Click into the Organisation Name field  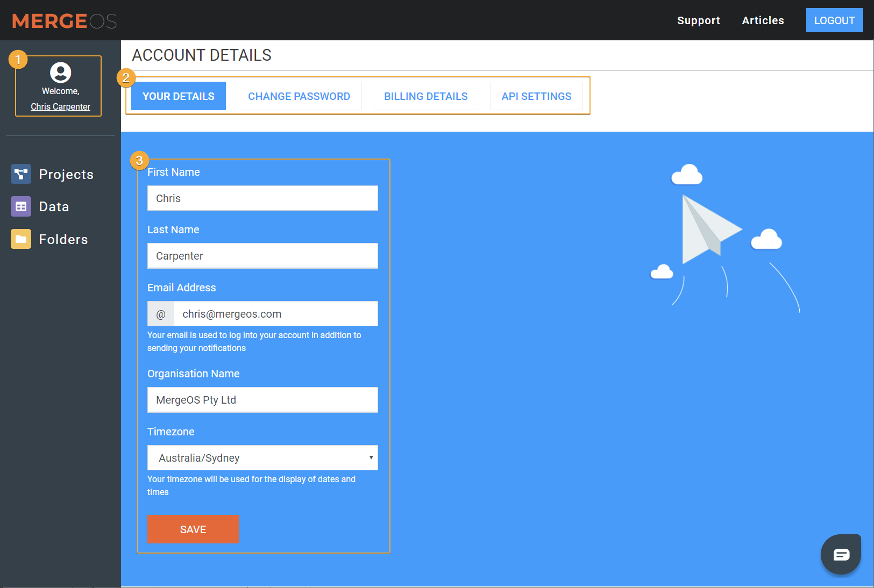[262, 400]
